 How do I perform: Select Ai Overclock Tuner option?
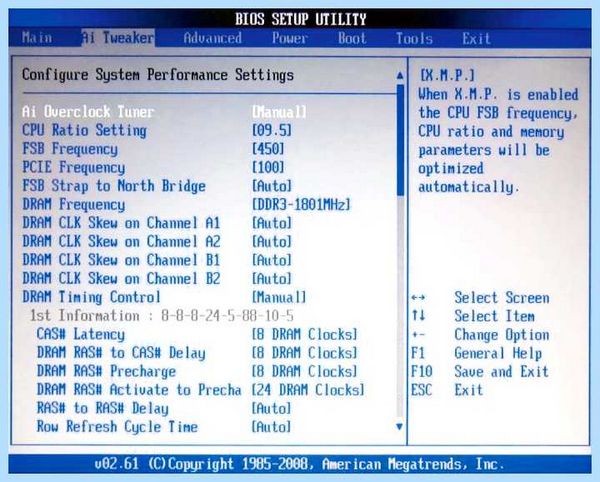click(88, 112)
